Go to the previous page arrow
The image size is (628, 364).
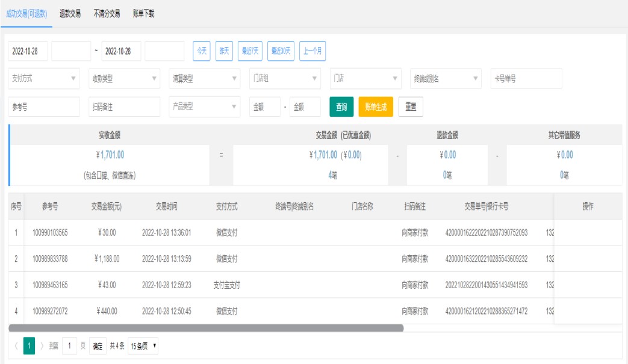click(x=16, y=346)
